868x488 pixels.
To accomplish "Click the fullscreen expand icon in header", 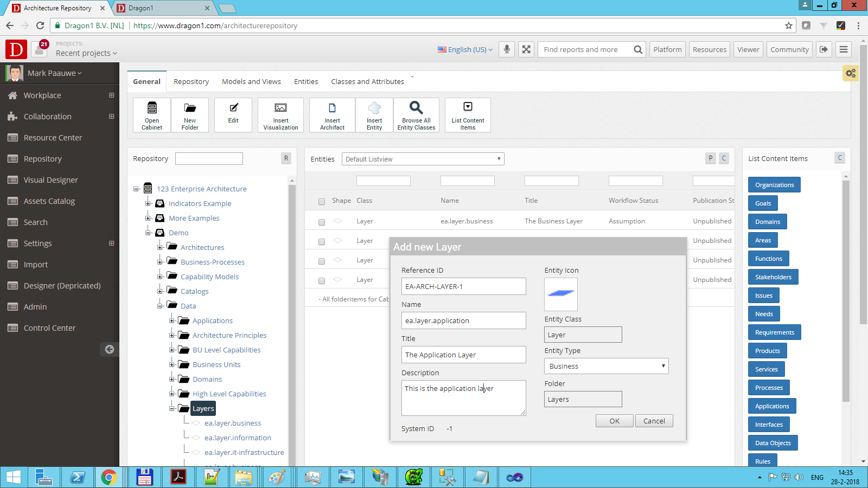I will point(526,49).
